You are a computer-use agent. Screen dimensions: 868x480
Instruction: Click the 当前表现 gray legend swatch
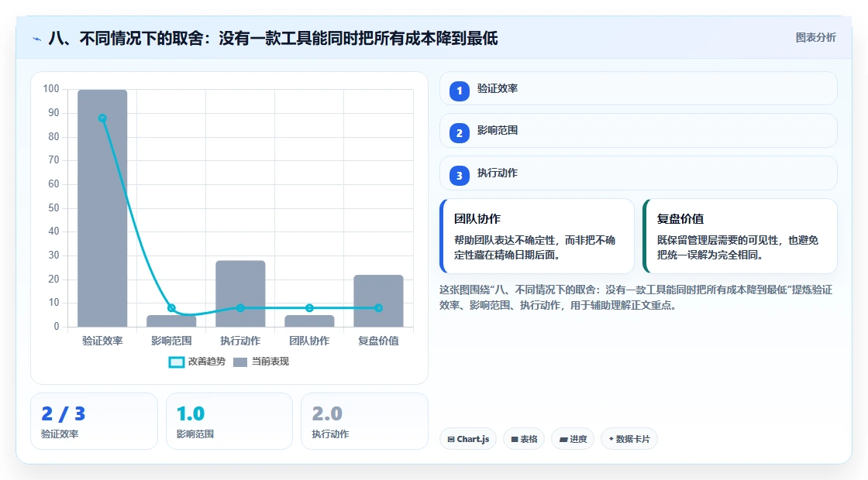[240, 362]
